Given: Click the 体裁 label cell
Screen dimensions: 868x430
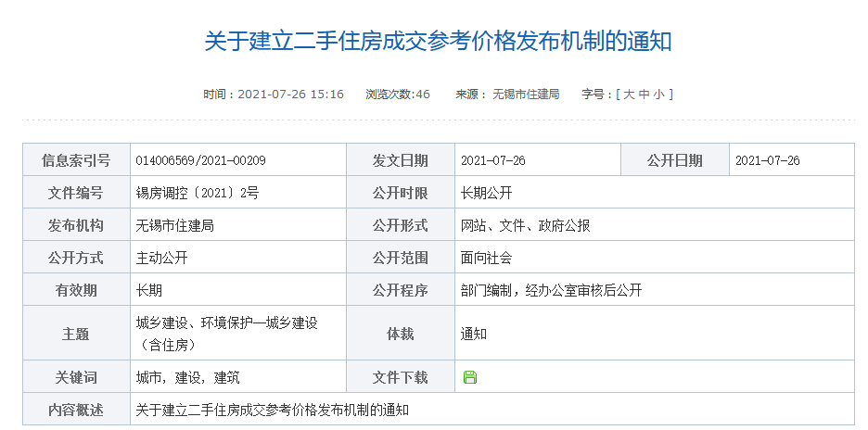Looking at the screenshot, I should tap(401, 333).
